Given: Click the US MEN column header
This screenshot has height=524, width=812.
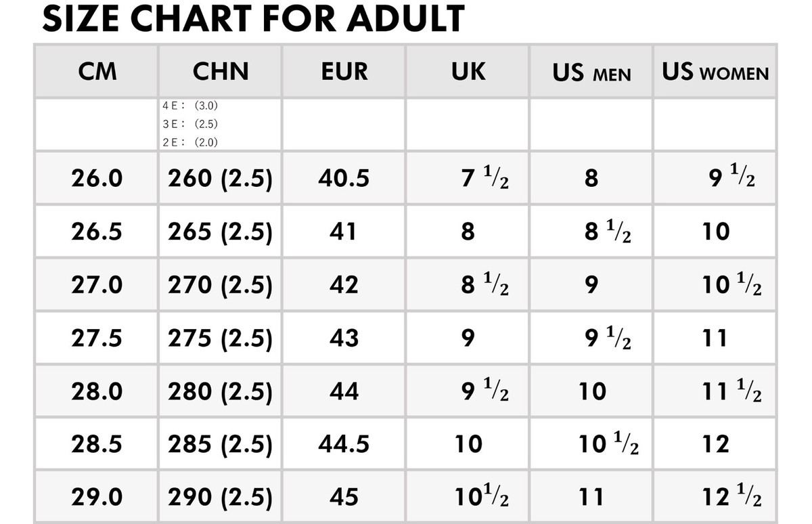Looking at the screenshot, I should point(591,71).
